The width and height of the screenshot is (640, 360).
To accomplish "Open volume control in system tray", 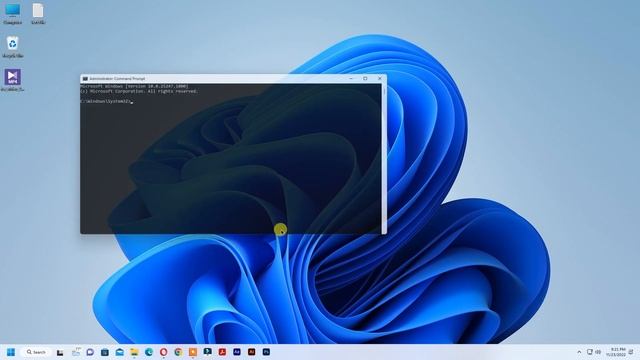I will (598, 352).
